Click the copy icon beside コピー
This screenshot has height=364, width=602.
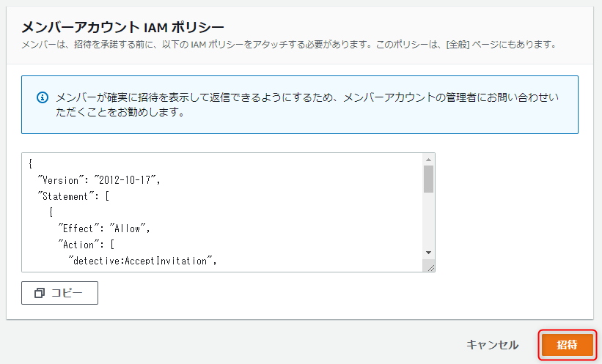click(40, 293)
